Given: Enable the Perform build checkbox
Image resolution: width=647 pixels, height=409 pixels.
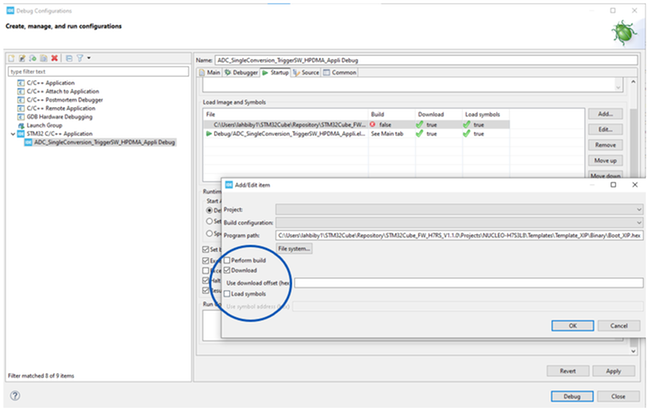Looking at the screenshot, I should point(227,260).
